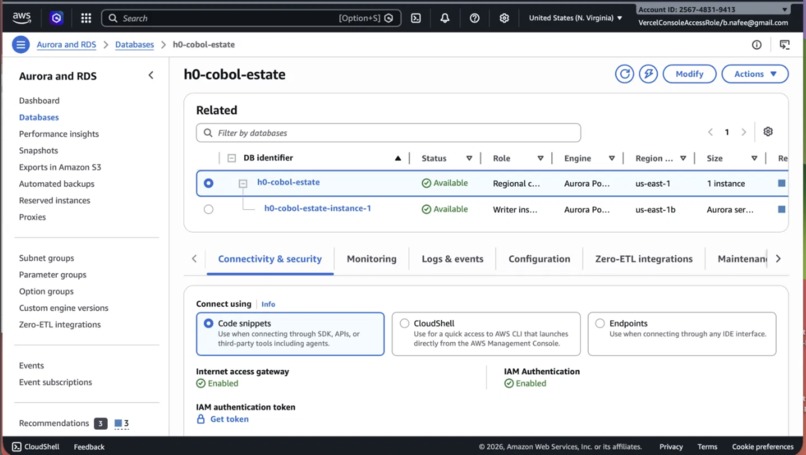Click the top AWS Search field
Image resolution: width=806 pixels, height=455 pixels.
tap(251, 18)
